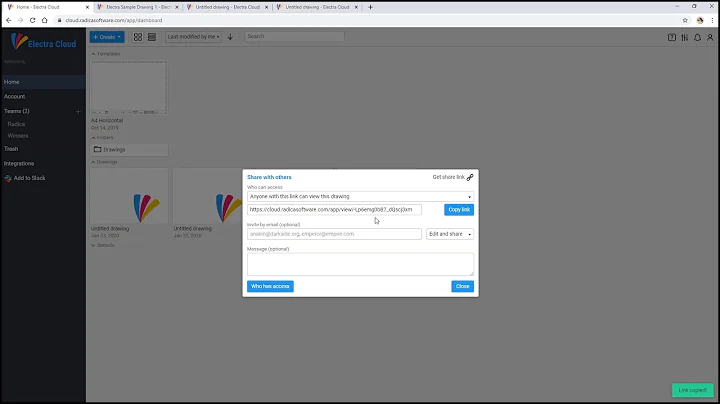This screenshot has width=720, height=404.
Task: Open Chrome's three-dot menu
Action: click(x=712, y=20)
